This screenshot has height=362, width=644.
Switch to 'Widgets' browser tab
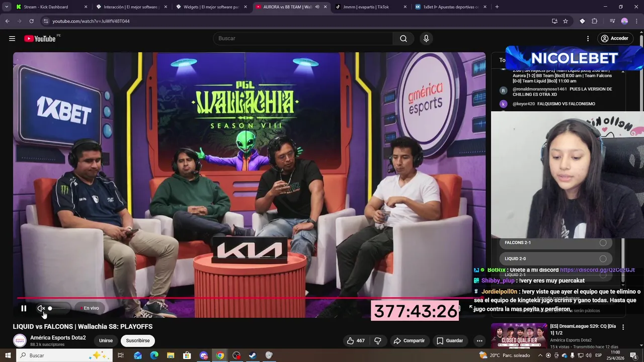tap(211, 7)
